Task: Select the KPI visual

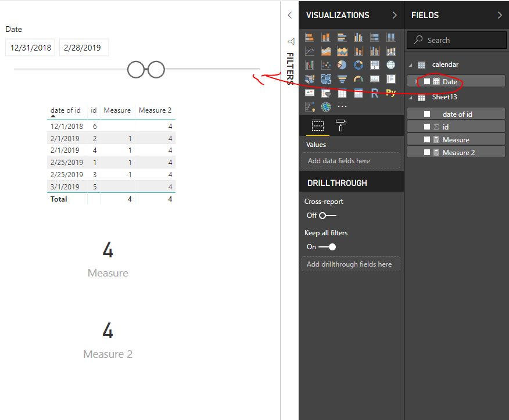Action: coord(309,93)
